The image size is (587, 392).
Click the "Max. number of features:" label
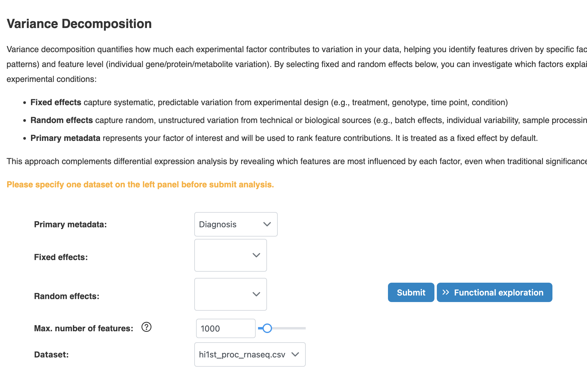click(x=83, y=328)
